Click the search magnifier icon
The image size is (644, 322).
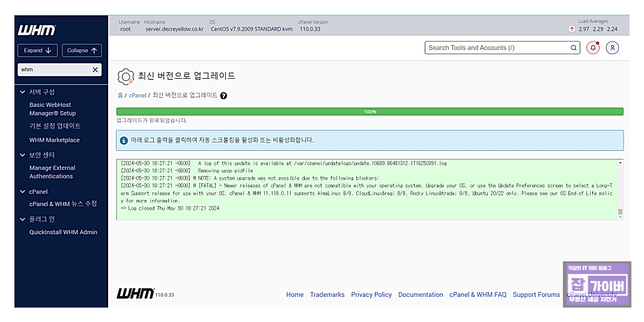[573, 47]
